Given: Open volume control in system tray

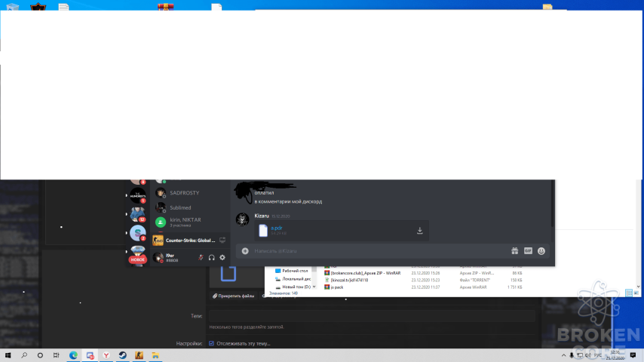Looking at the screenshot, I should tap(587, 355).
